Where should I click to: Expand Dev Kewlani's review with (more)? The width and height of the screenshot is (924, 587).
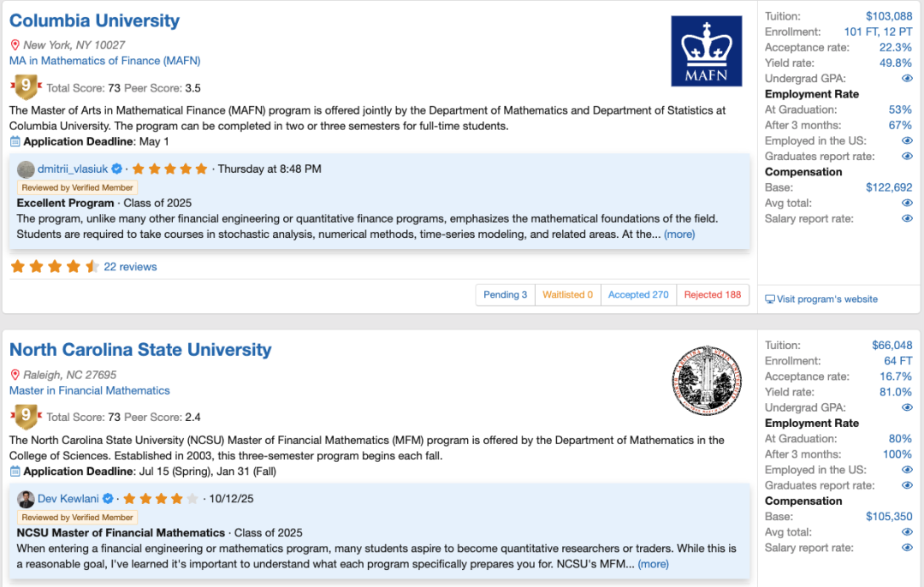tap(653, 564)
